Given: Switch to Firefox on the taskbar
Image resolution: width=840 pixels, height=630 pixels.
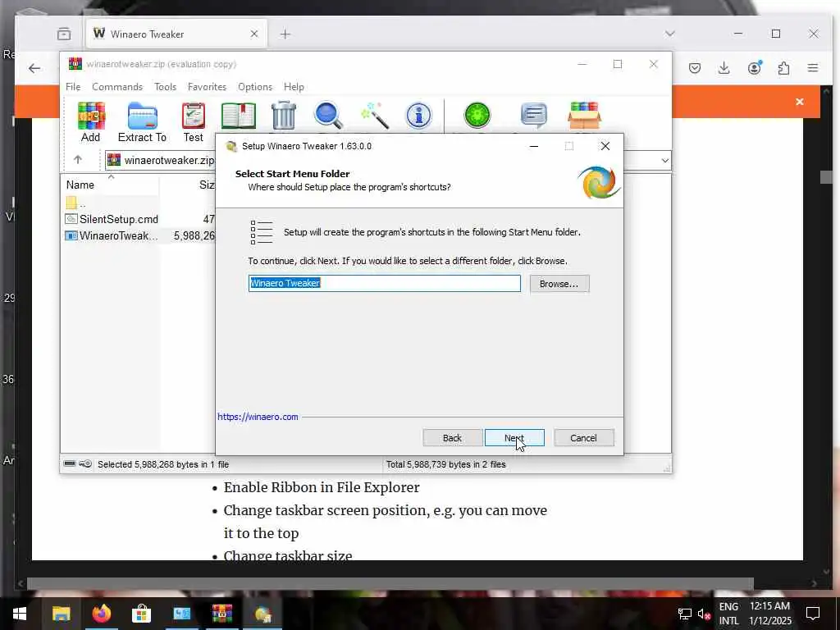Looking at the screenshot, I should pyautogui.click(x=101, y=614).
